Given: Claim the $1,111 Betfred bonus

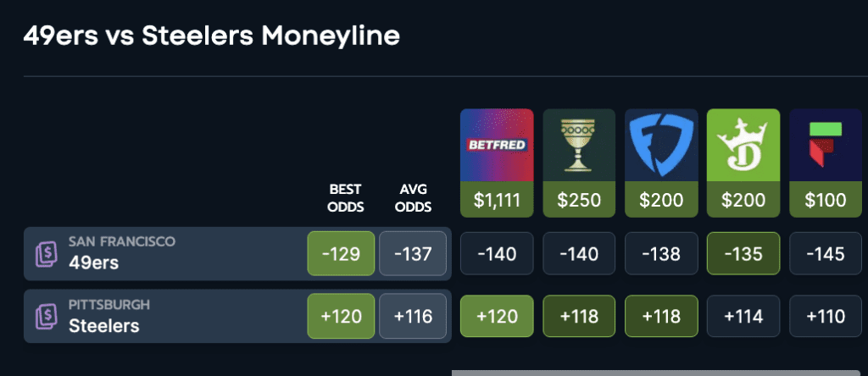Looking at the screenshot, I should [x=497, y=200].
